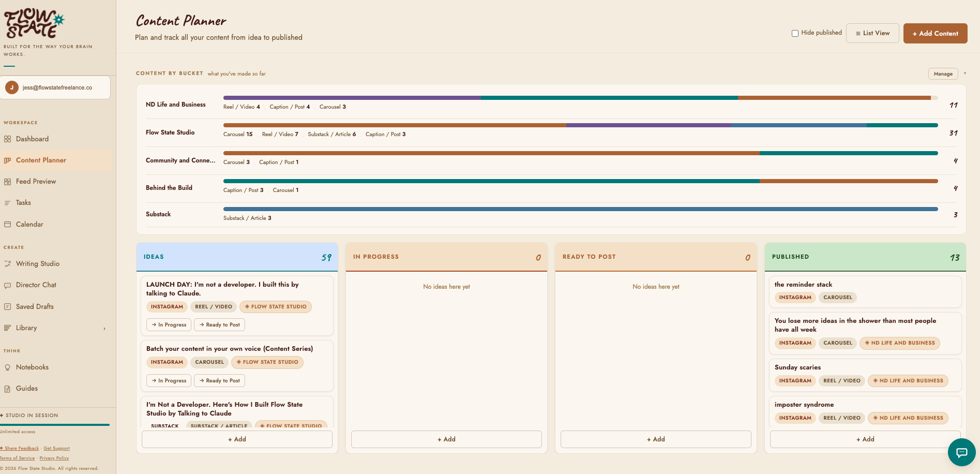Click the PUBLISHED column header
This screenshot has height=474, width=980.
tap(865, 257)
